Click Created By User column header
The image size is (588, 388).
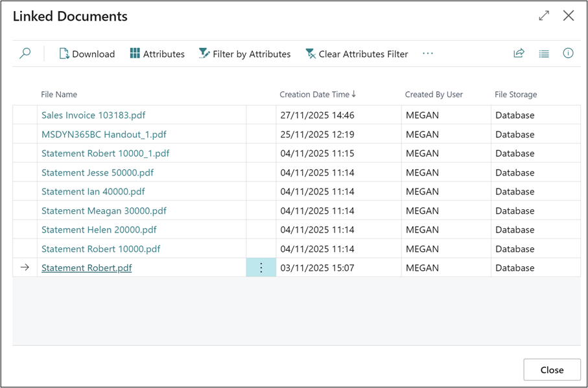tap(434, 95)
